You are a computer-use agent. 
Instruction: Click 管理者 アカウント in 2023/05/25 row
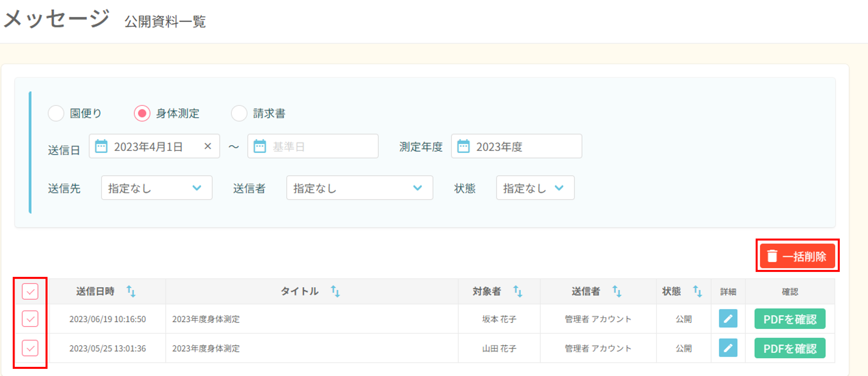coord(598,348)
